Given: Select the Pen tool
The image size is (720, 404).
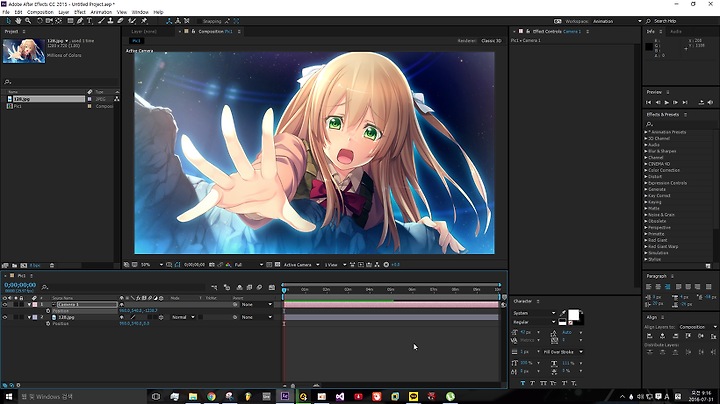Looking at the screenshot, I should [x=80, y=21].
